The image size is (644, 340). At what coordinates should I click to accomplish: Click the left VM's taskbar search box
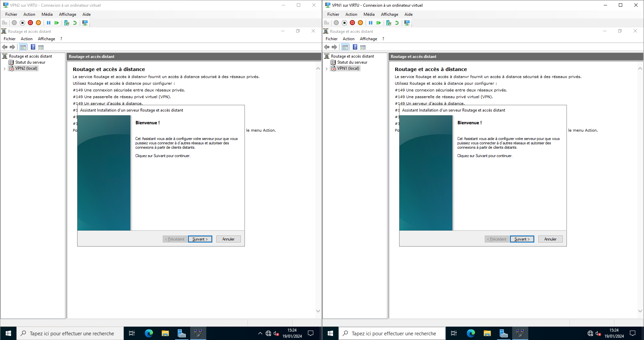[x=70, y=334]
